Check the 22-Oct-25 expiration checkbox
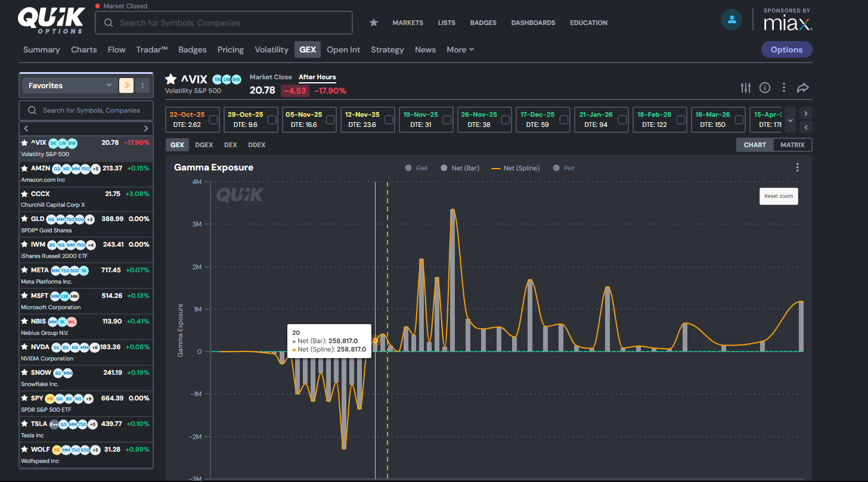The width and height of the screenshot is (868, 482). pos(213,120)
